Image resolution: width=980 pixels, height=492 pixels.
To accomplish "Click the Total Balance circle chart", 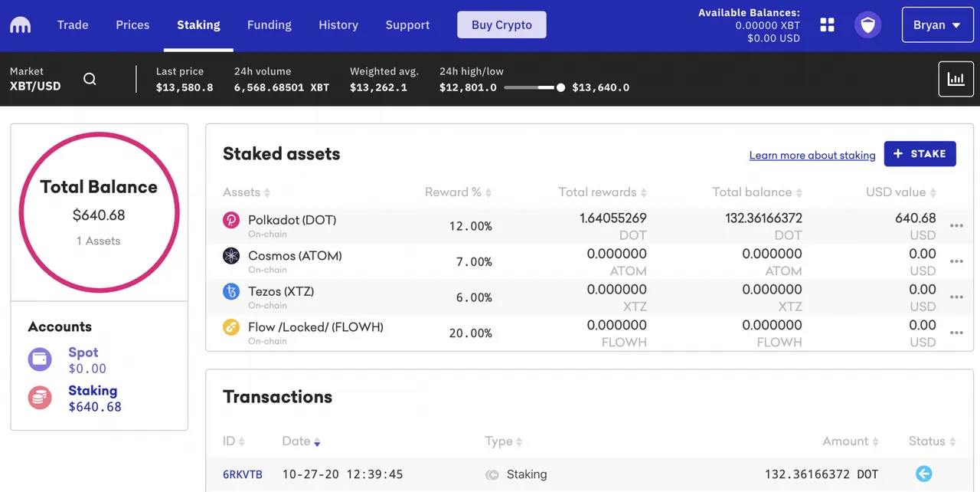I will [99, 212].
